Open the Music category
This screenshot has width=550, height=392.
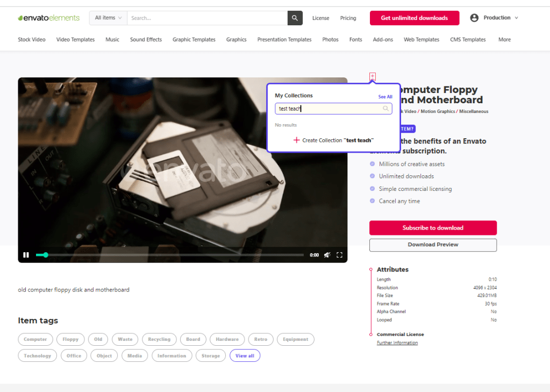tap(112, 40)
